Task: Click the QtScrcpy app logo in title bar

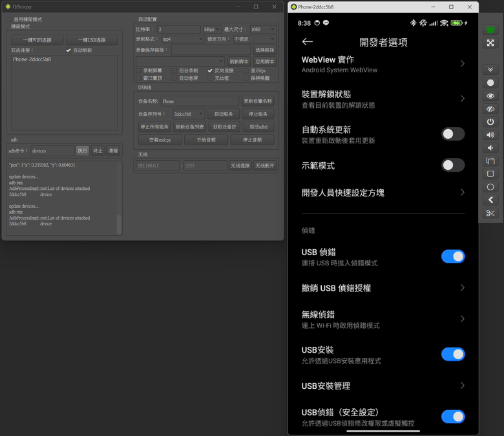Action: click(8, 6)
